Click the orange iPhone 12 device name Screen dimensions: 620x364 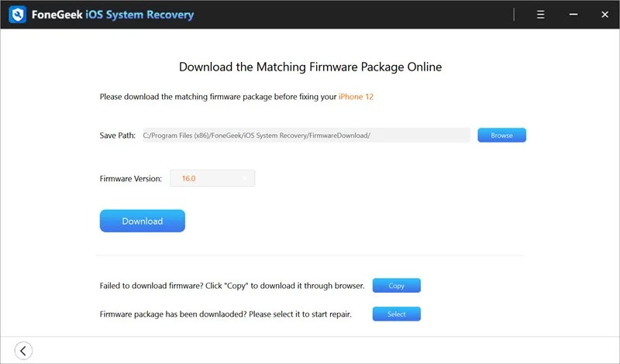click(356, 97)
